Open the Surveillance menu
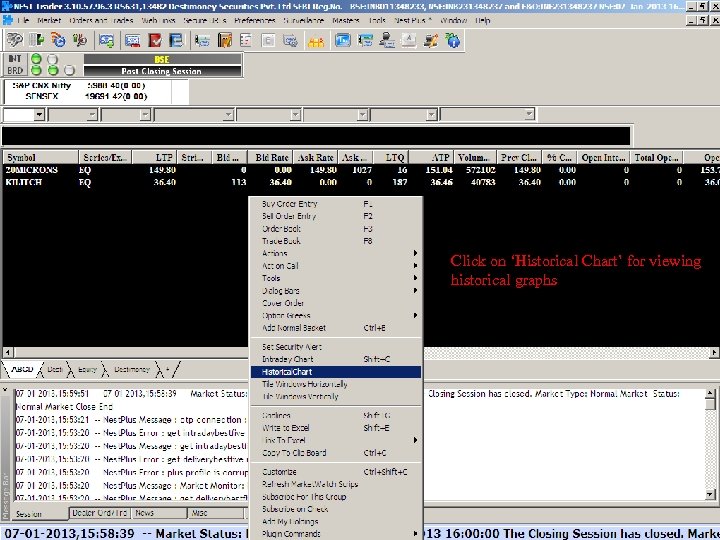Image resolution: width=720 pixels, height=540 pixels. pyautogui.click(x=303, y=21)
